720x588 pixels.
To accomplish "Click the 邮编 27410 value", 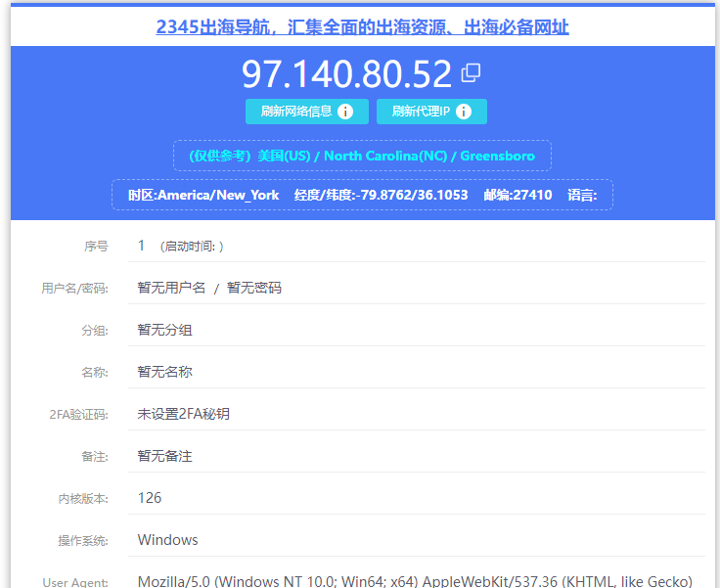I will click(x=517, y=195).
